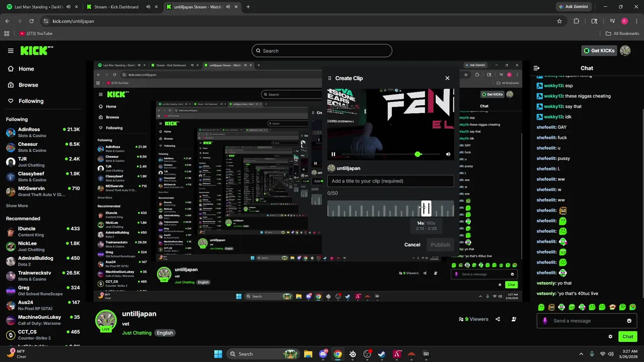Click the Publish button
The image size is (644, 362).
click(x=440, y=245)
